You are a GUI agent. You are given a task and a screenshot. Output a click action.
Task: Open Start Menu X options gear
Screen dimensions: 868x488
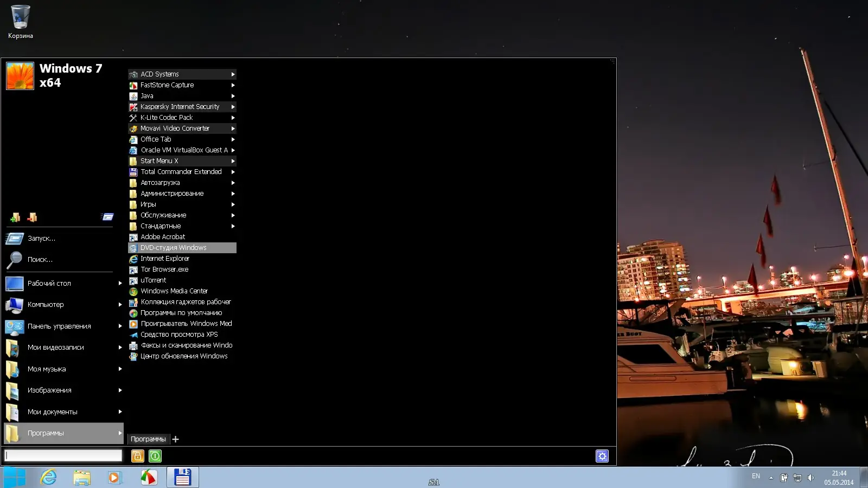(x=602, y=456)
